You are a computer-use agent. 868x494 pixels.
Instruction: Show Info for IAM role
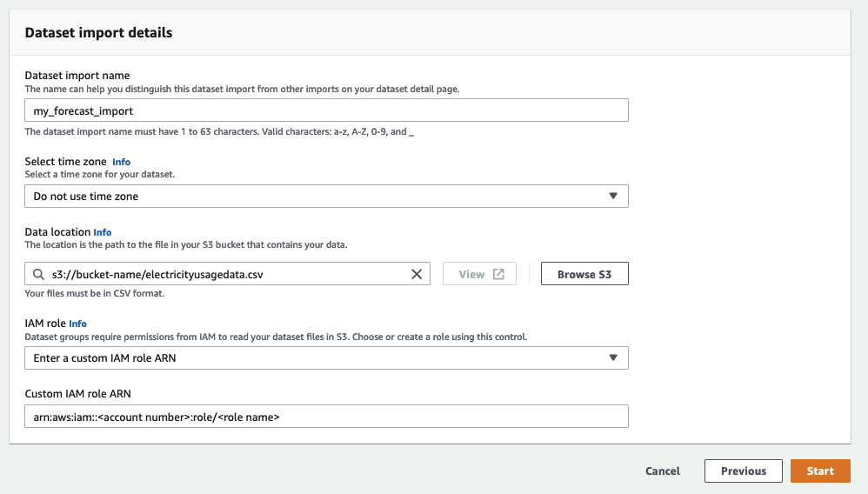pos(77,324)
